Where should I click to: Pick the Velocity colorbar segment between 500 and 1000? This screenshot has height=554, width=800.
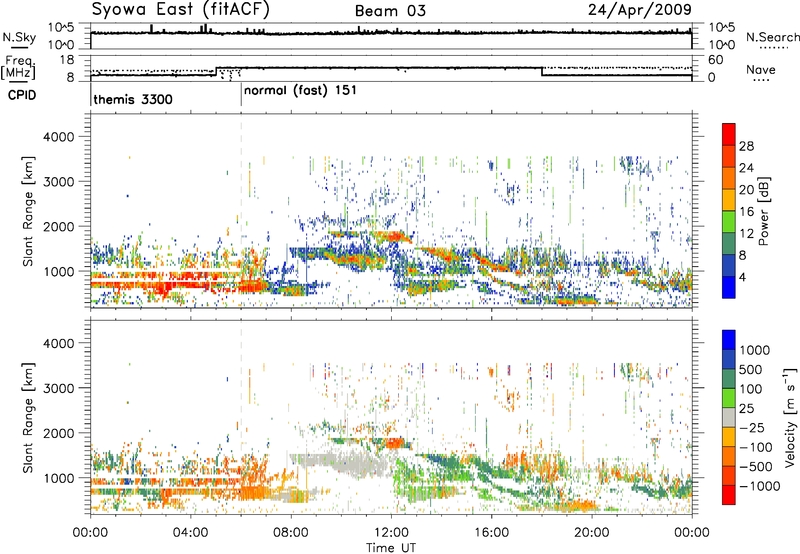pyautogui.click(x=729, y=359)
